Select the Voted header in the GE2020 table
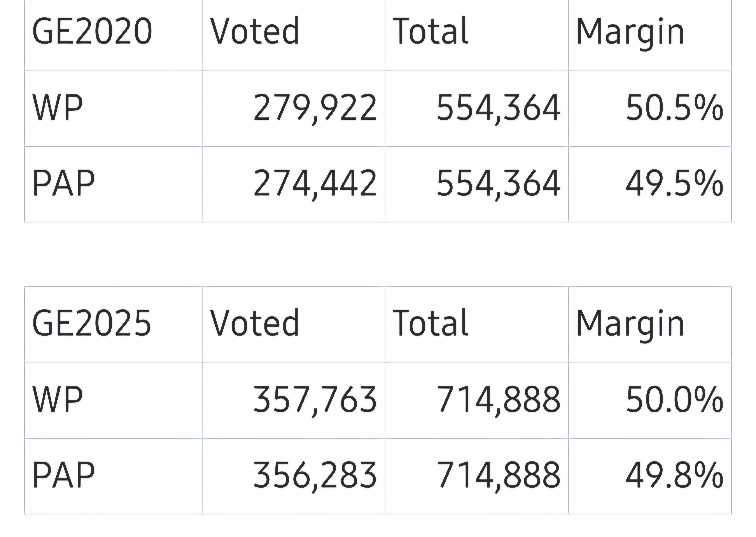The width and height of the screenshot is (756, 537). coord(254,31)
